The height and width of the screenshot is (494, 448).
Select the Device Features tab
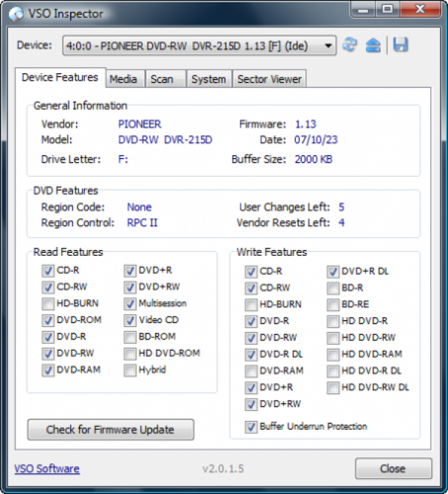60,78
